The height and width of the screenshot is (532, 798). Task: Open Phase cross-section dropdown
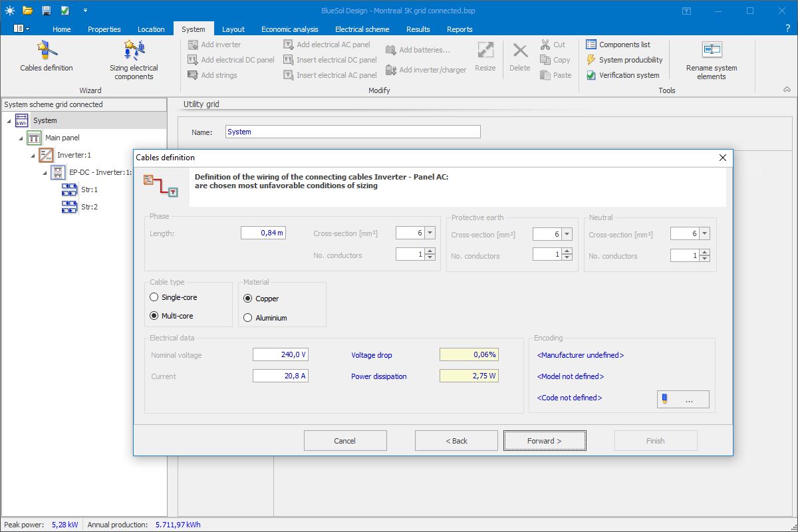(x=430, y=233)
